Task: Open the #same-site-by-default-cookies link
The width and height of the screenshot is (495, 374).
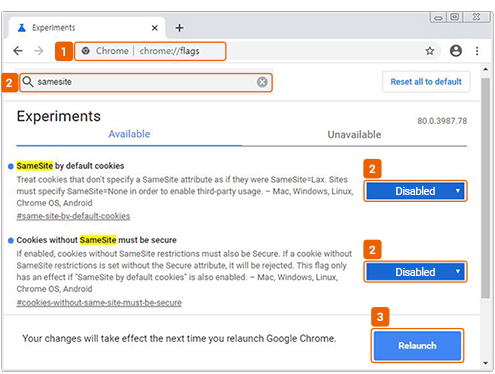Action: [x=73, y=216]
